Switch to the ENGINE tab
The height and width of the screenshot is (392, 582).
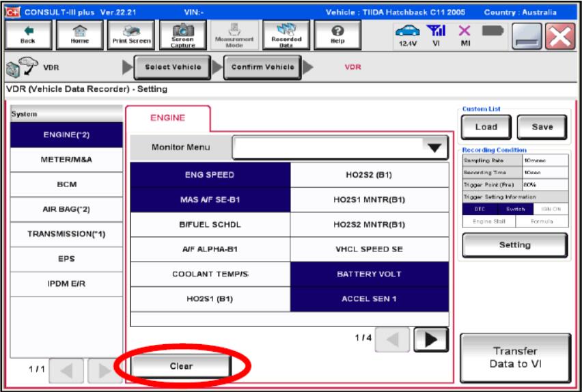(x=168, y=117)
